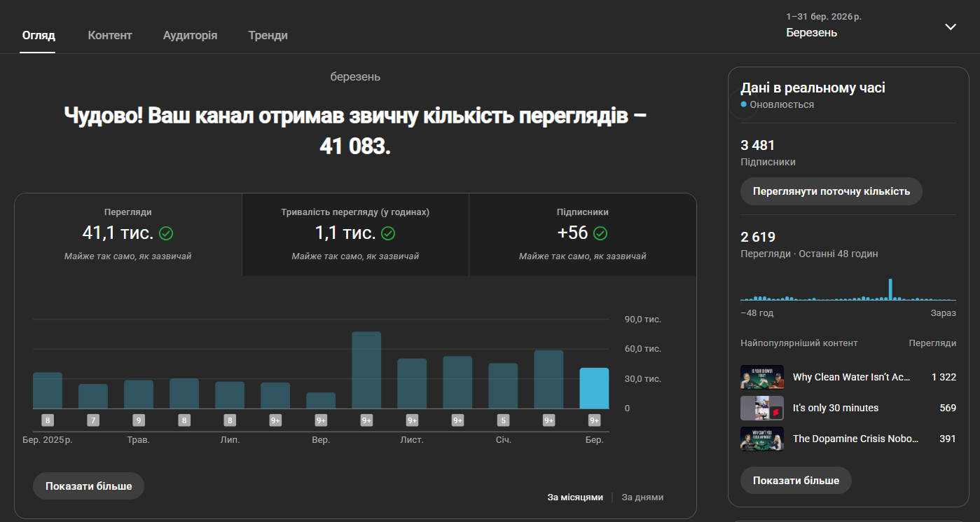This screenshot has height=522, width=980.
Task: Switch chart view to За місяцями
Action: [x=575, y=497]
